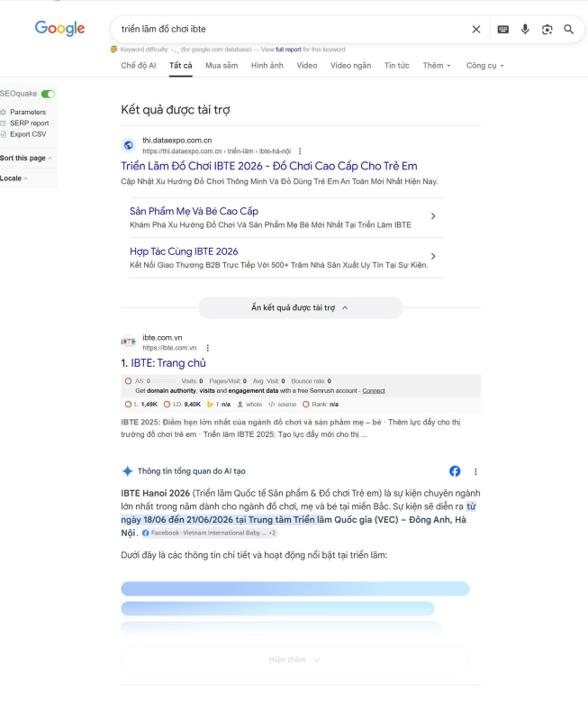The height and width of the screenshot is (702, 588).
Task: Select the Tất cả tab
Action: tap(180, 66)
